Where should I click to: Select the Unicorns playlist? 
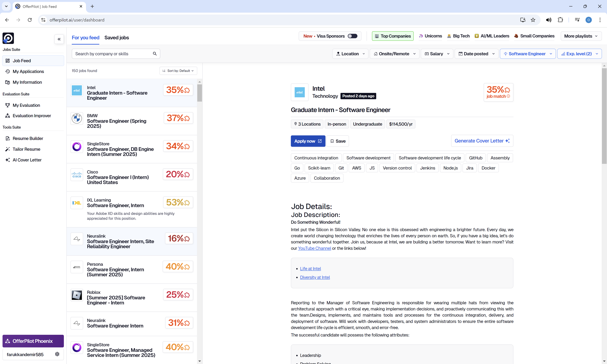click(x=430, y=36)
